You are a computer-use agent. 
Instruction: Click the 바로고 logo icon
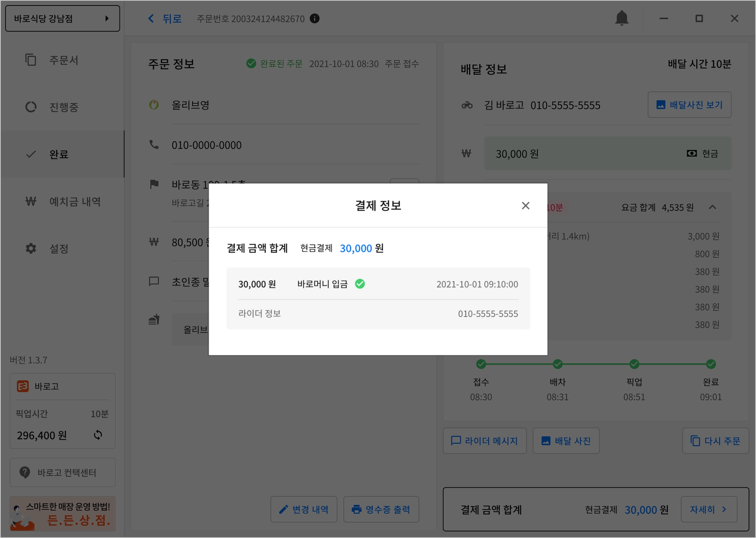point(23,386)
